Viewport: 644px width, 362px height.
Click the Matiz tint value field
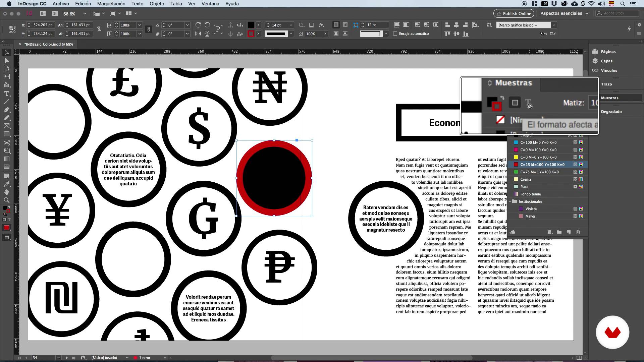click(x=593, y=103)
